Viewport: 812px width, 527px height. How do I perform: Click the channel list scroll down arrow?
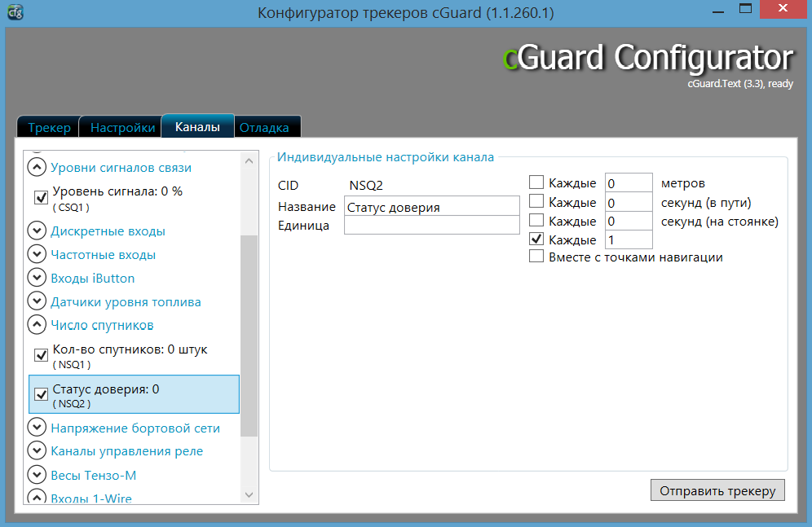click(250, 495)
